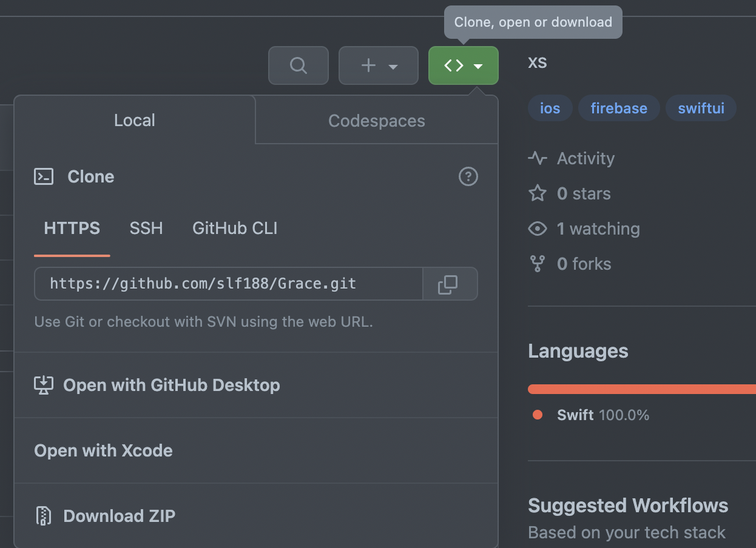Screen dimensions: 756x548
Task: Choose Open with Xcode
Action: [x=256, y=450]
